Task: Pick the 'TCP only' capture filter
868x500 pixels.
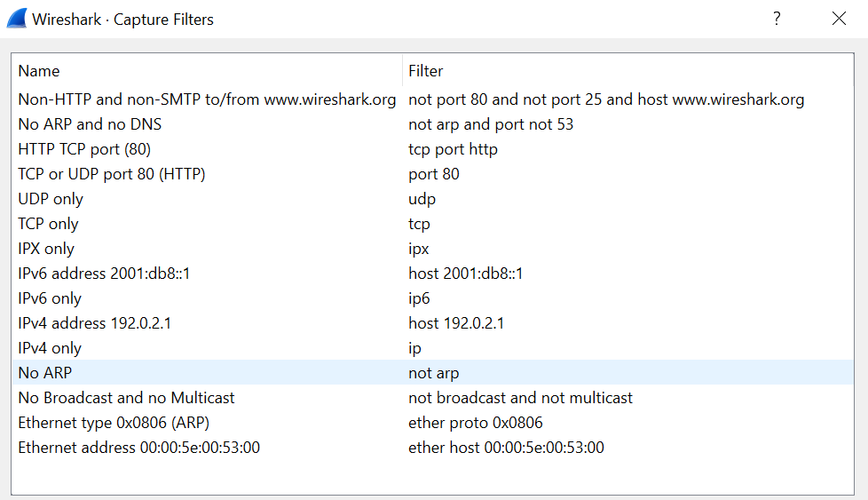Action: tap(49, 224)
